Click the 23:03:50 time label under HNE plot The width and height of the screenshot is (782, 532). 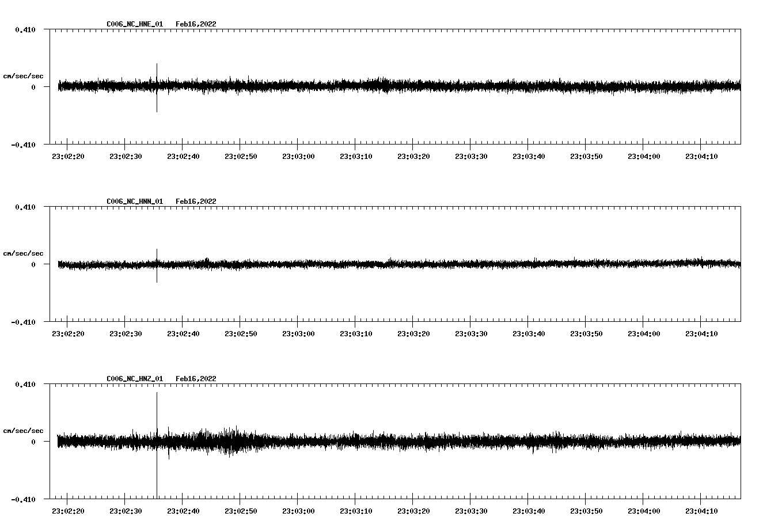(x=586, y=157)
